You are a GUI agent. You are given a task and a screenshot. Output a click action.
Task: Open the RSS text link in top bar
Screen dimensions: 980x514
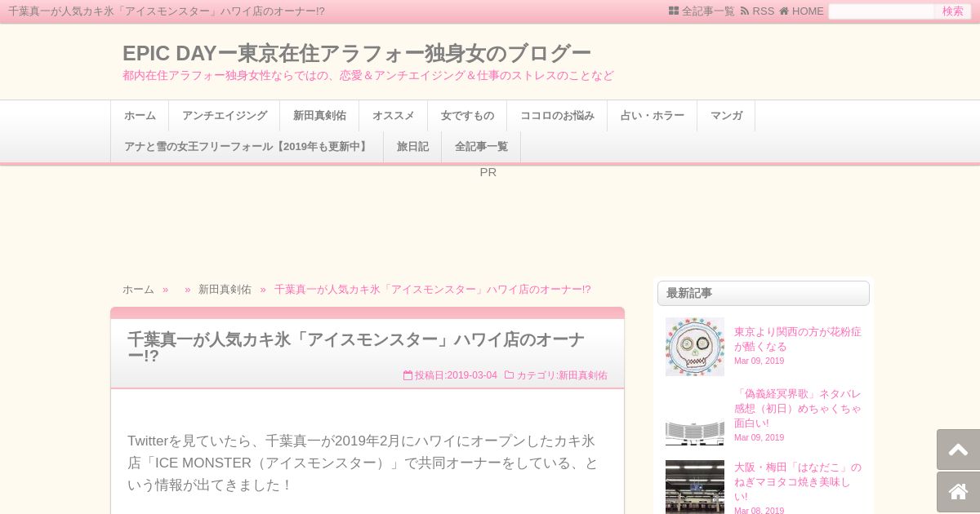[x=763, y=11]
